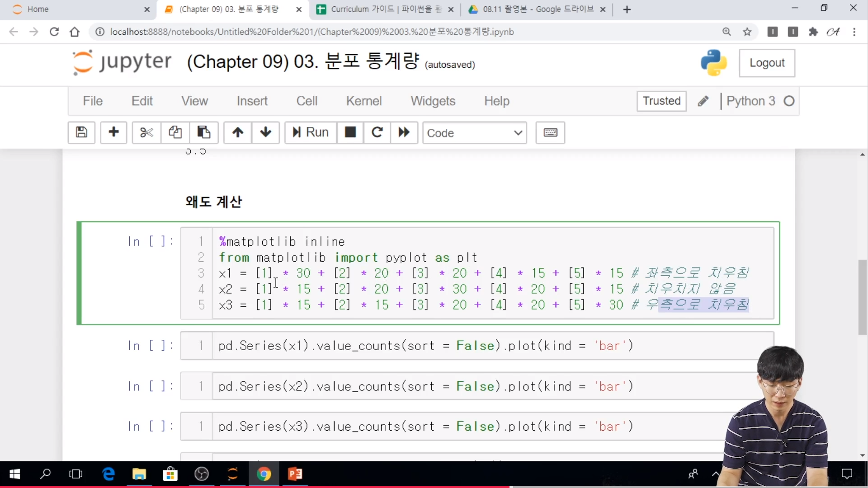Interrupt the kernel with stop icon
The width and height of the screenshot is (868, 488).
350,132
